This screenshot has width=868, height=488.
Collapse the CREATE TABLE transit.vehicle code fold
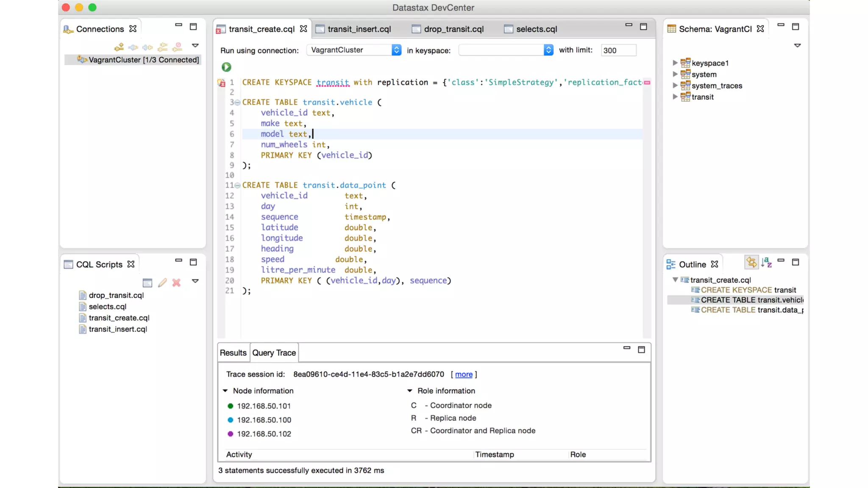coord(237,103)
